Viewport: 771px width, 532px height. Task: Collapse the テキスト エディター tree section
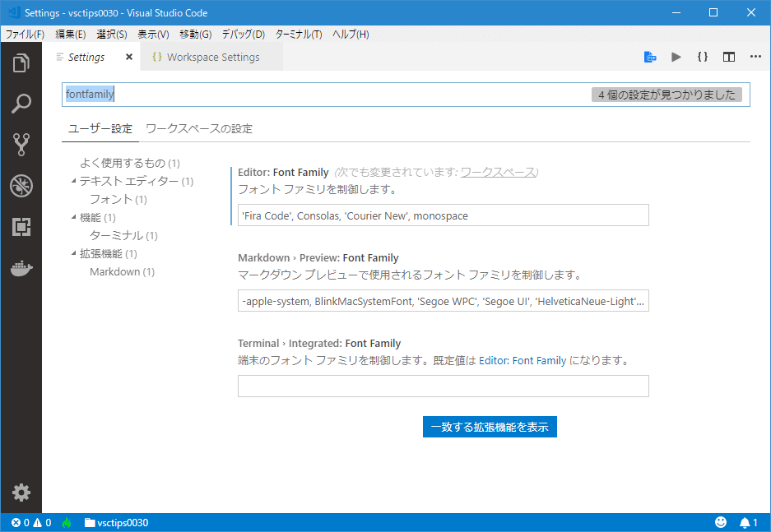coord(73,181)
